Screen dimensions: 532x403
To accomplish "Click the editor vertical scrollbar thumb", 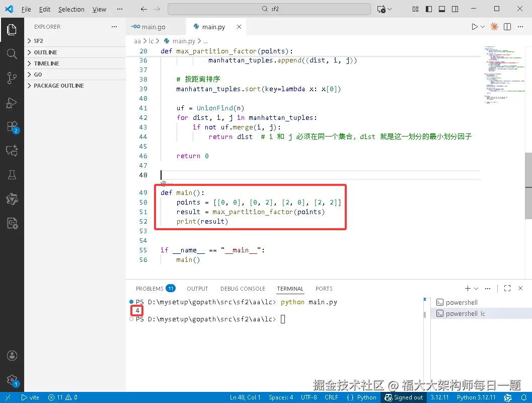I will coord(528,186).
